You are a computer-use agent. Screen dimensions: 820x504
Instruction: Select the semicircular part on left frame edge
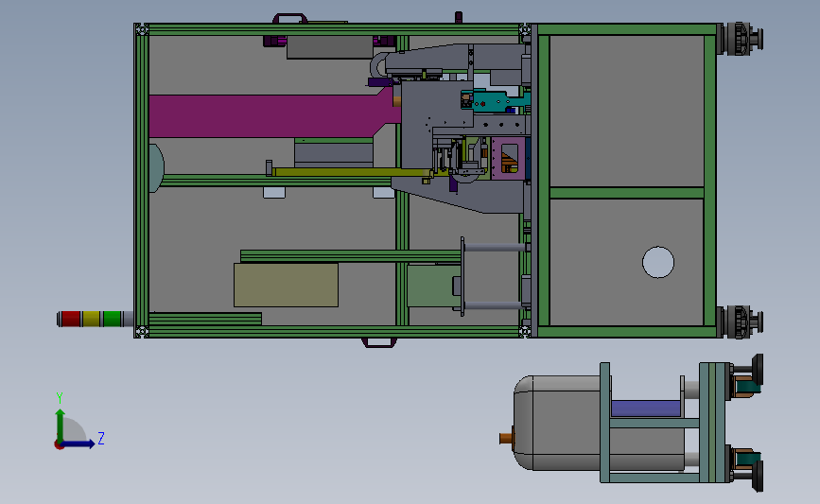[x=156, y=168]
